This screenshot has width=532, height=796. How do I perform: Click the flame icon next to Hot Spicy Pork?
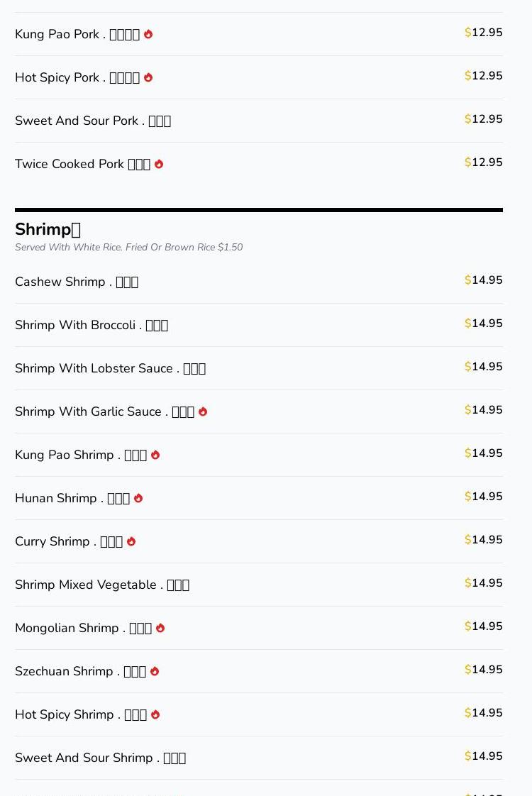tap(148, 77)
